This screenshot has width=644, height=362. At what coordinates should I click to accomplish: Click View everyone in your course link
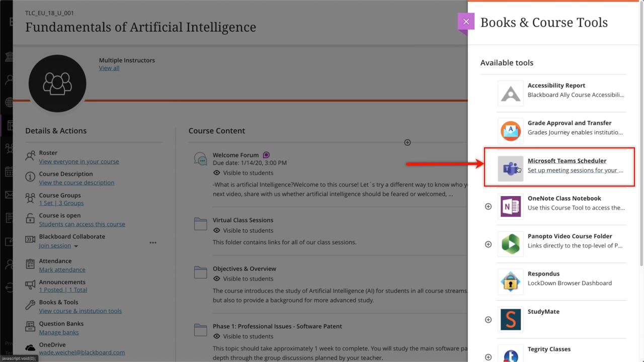coord(79,161)
